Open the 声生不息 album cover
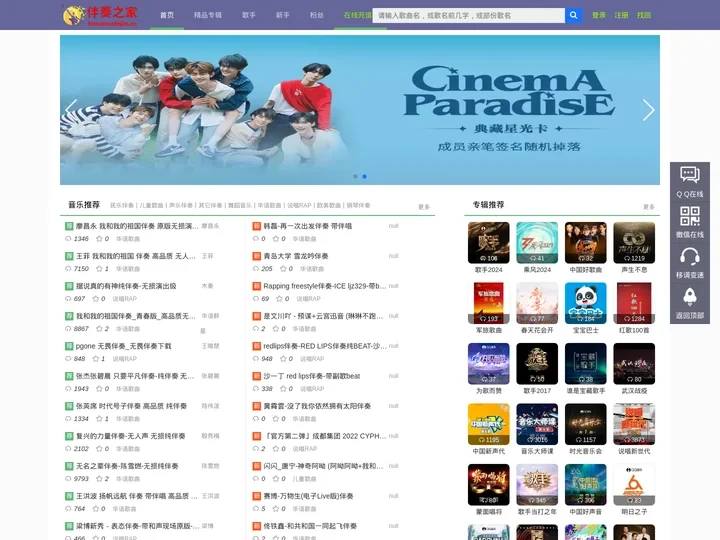 coord(634,242)
